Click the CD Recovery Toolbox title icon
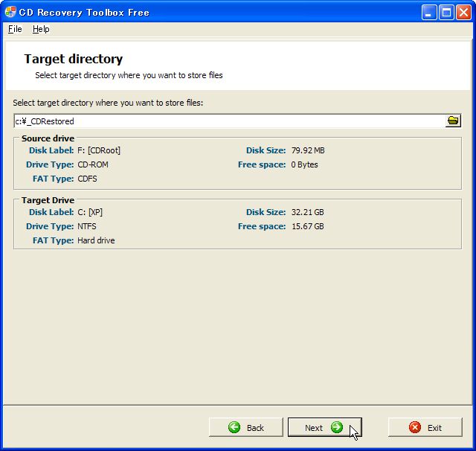 pos(10,12)
